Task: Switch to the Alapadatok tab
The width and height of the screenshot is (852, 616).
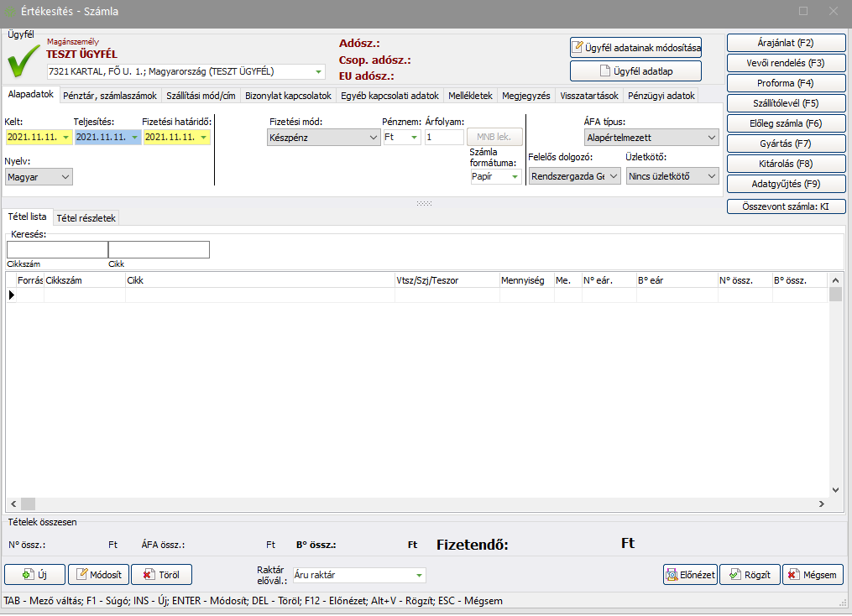Action: click(31, 94)
